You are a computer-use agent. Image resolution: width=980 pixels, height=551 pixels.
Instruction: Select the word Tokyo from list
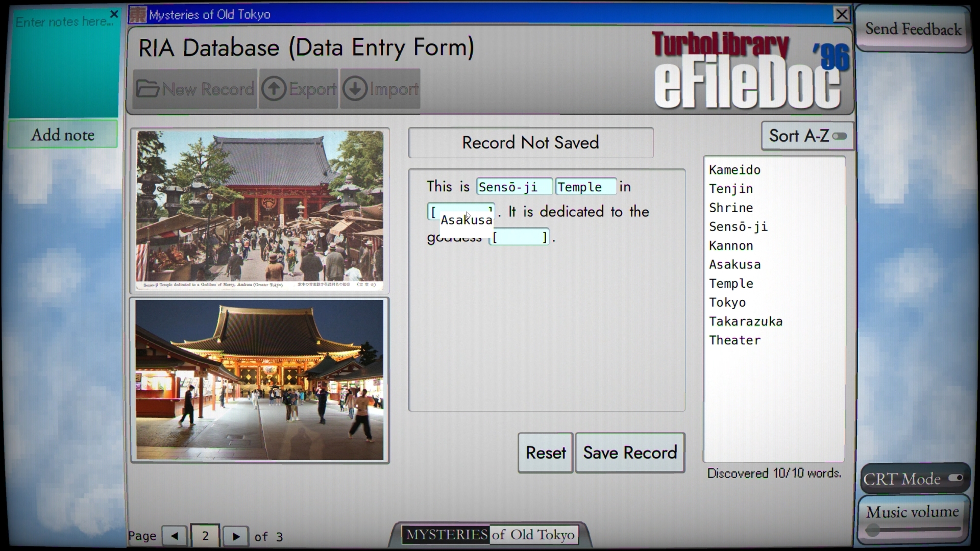point(727,303)
